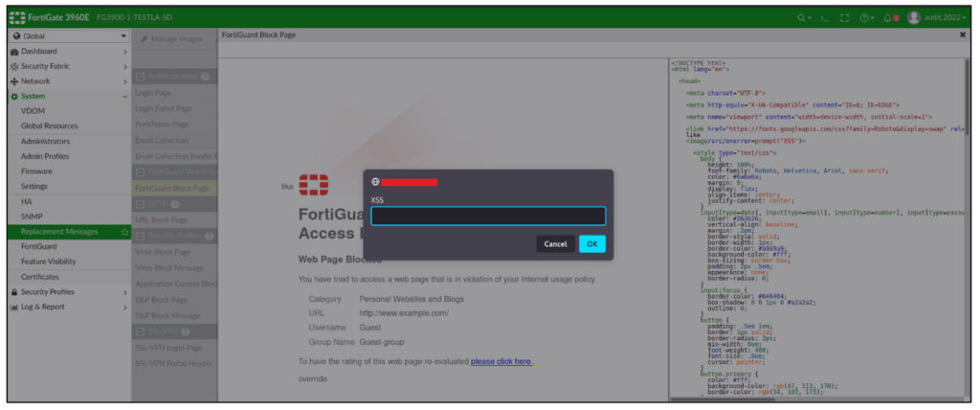Launch the CLI console icon

(824, 18)
